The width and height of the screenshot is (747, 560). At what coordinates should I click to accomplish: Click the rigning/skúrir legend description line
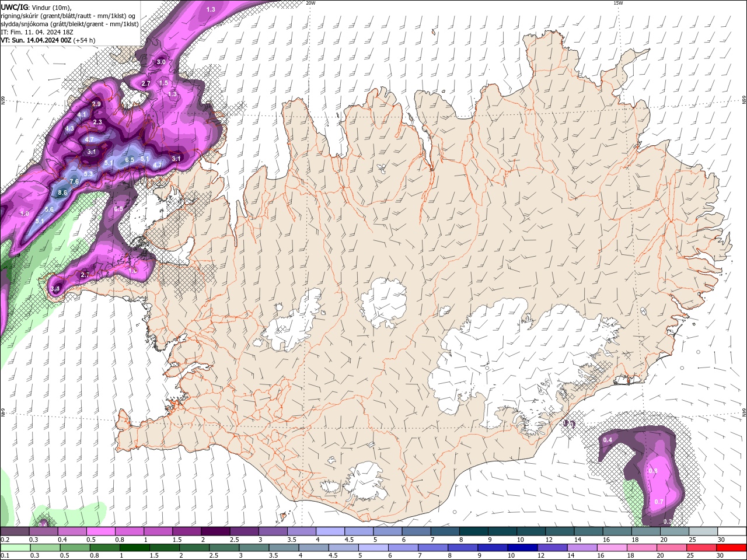tap(68, 15)
